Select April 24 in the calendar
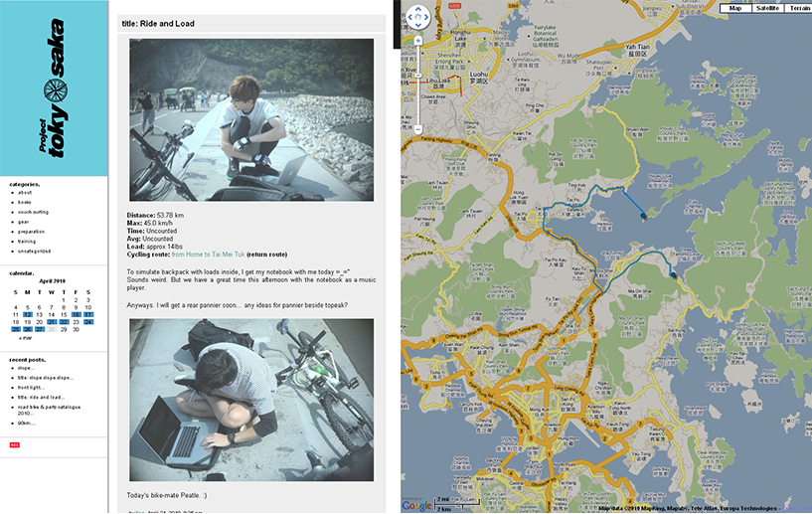812x514 pixels. coord(88,322)
